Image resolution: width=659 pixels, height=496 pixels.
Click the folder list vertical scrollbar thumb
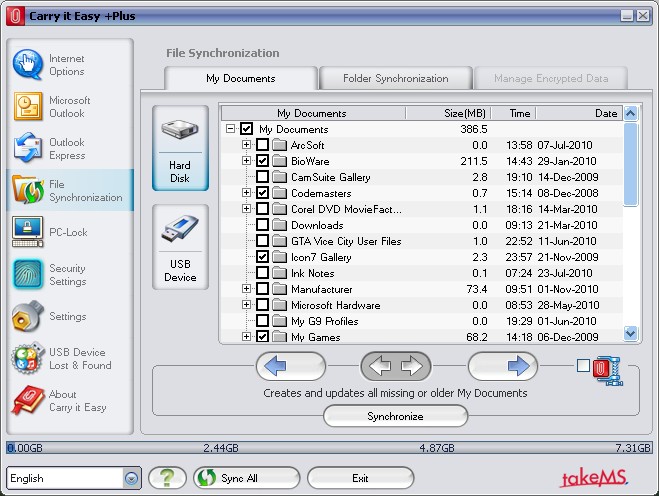point(630,164)
